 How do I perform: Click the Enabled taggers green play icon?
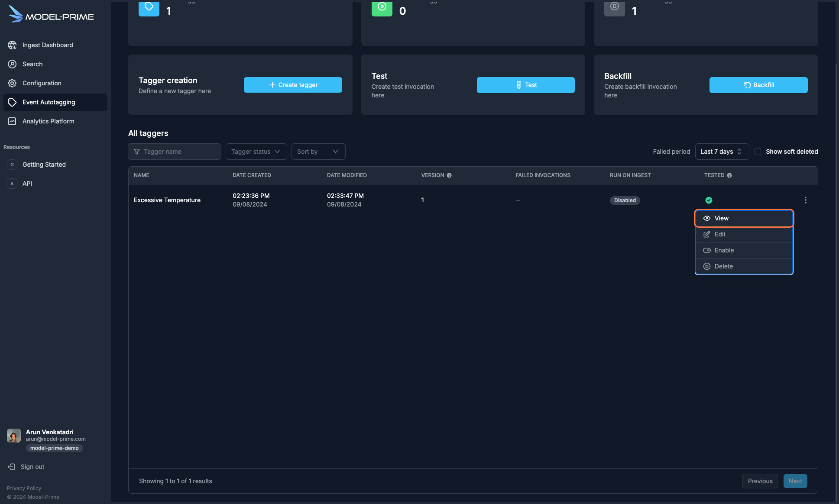point(382,7)
